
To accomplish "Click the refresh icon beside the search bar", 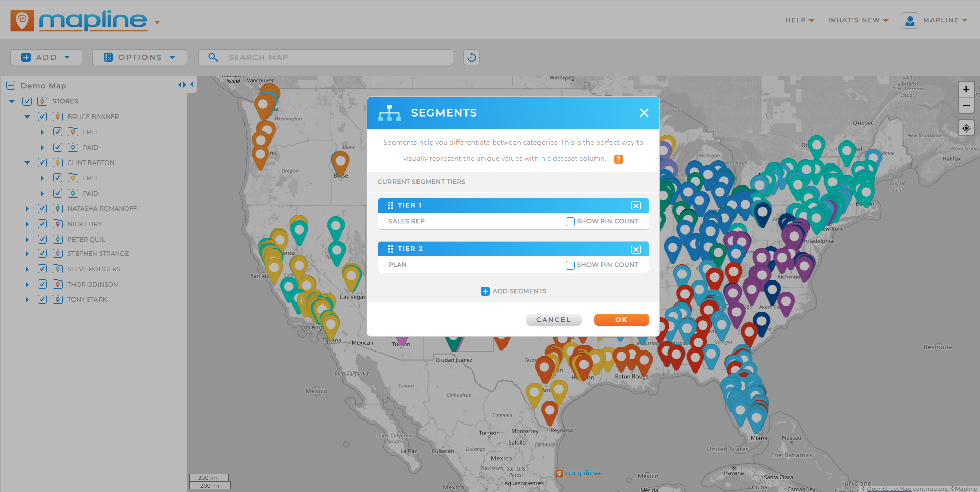I will [x=471, y=57].
